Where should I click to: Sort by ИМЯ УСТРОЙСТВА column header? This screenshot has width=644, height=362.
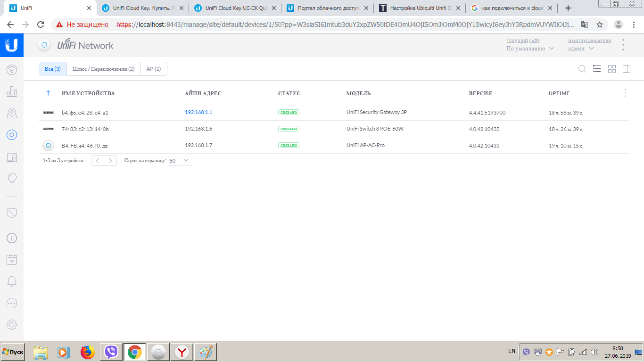[x=88, y=93]
